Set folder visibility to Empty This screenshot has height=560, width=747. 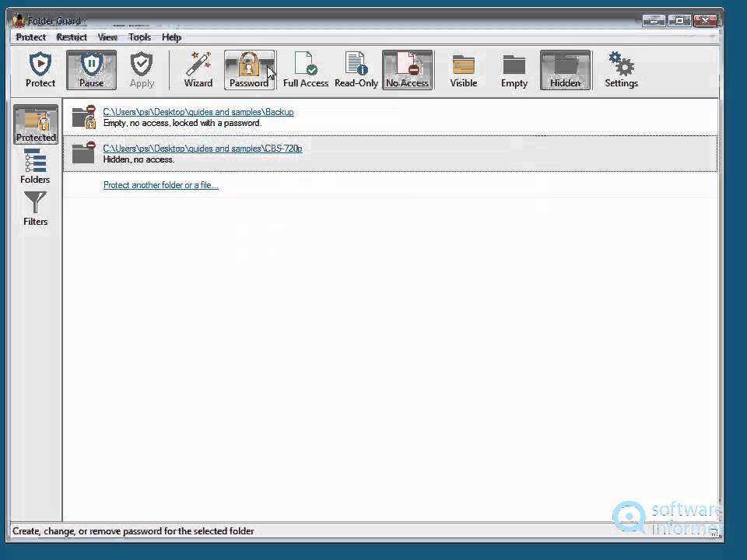coord(514,70)
